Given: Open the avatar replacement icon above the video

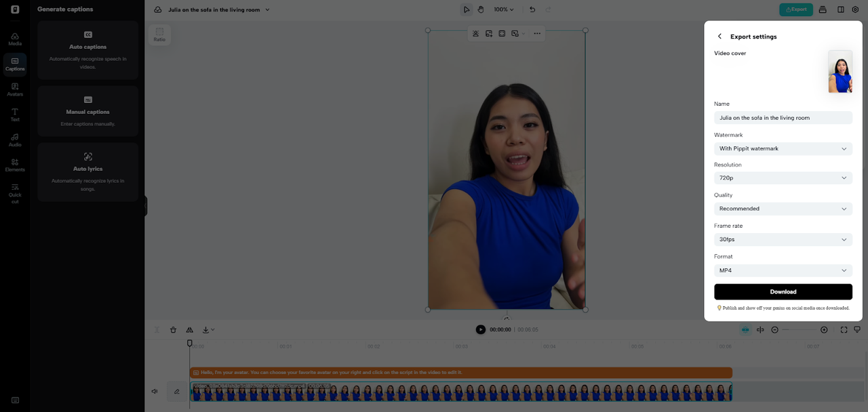Looking at the screenshot, I should tap(475, 33).
